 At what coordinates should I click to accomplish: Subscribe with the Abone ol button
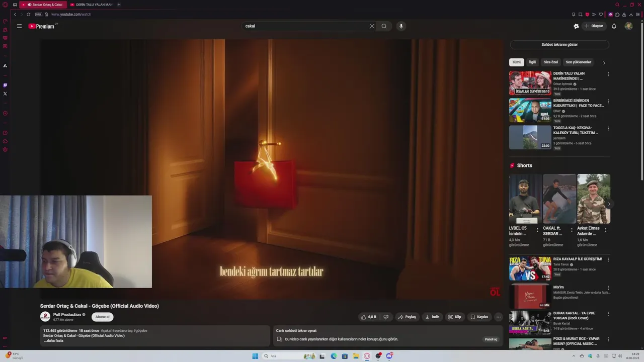pos(102,317)
